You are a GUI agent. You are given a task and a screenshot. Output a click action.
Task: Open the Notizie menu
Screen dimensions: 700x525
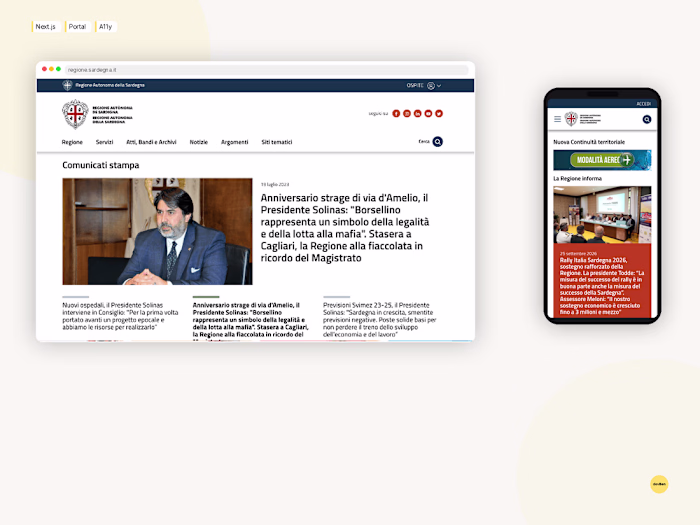(199, 142)
